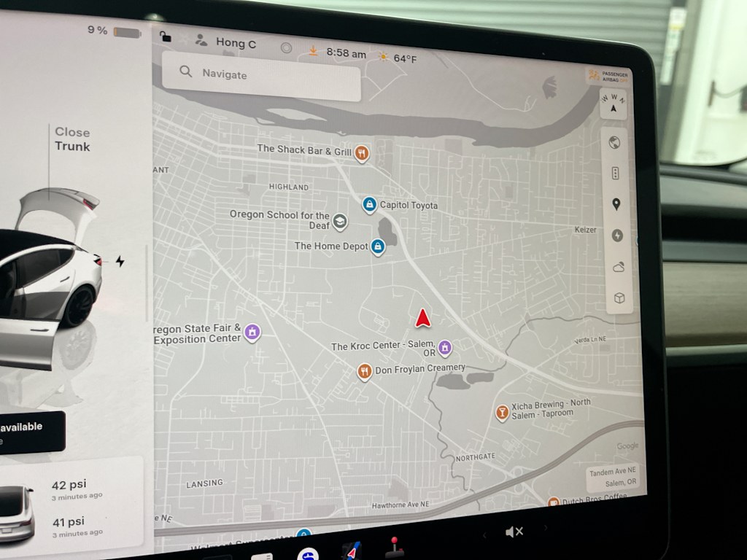Show chargers with lightning bolt icon
The height and width of the screenshot is (560, 747).
[x=617, y=236]
